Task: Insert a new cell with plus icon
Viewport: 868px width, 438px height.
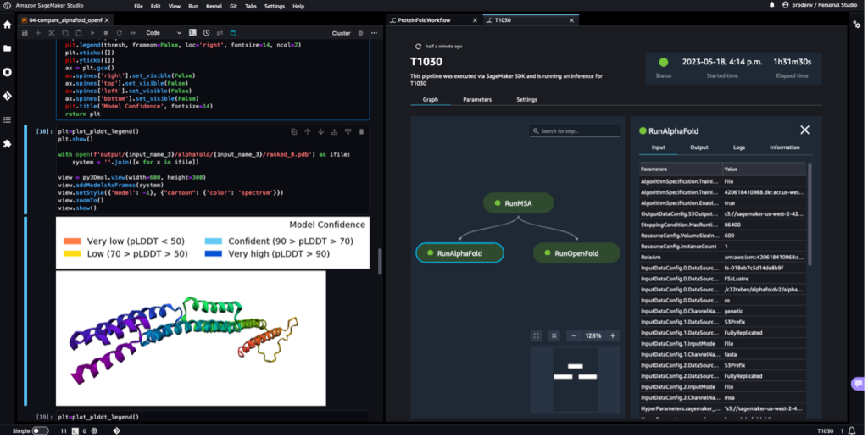Action: point(38,33)
